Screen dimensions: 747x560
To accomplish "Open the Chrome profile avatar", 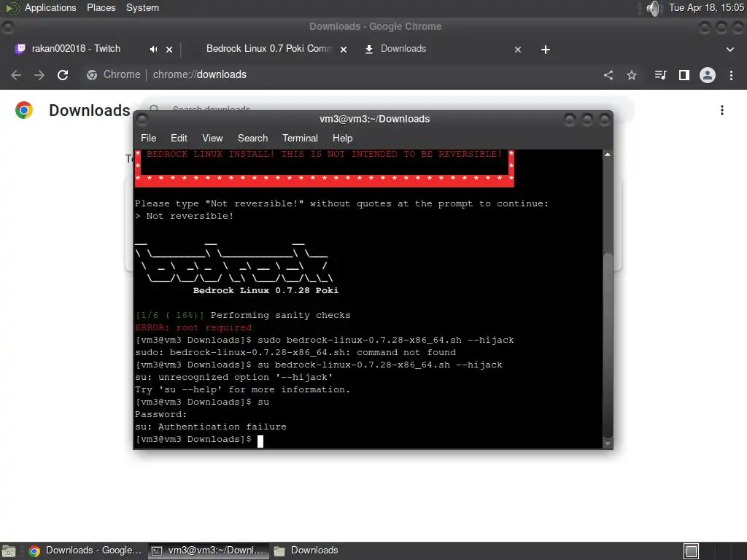I will coord(708,75).
